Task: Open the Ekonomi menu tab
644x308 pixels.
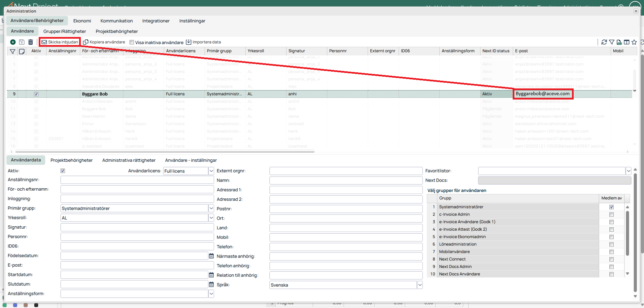Action: point(82,21)
